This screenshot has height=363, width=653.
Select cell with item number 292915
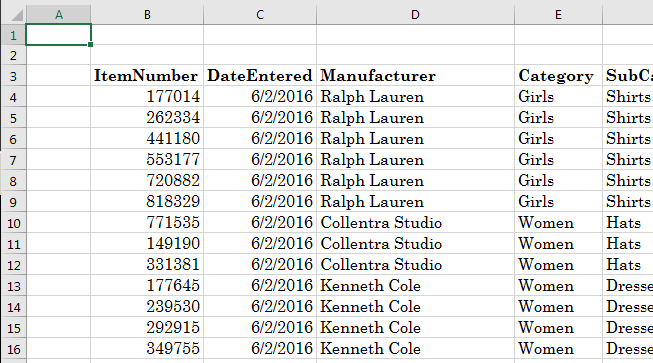pyautogui.click(x=147, y=328)
